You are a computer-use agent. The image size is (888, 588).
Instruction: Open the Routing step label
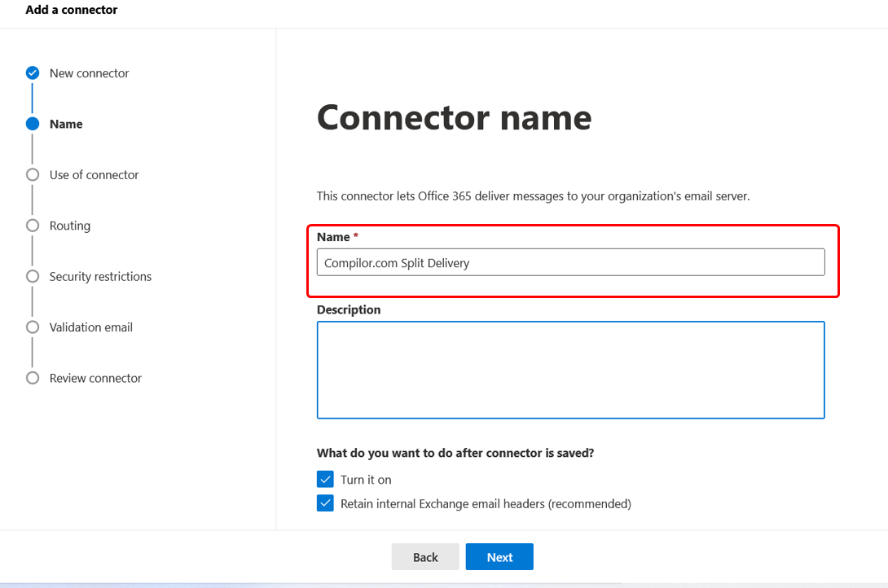pos(69,226)
